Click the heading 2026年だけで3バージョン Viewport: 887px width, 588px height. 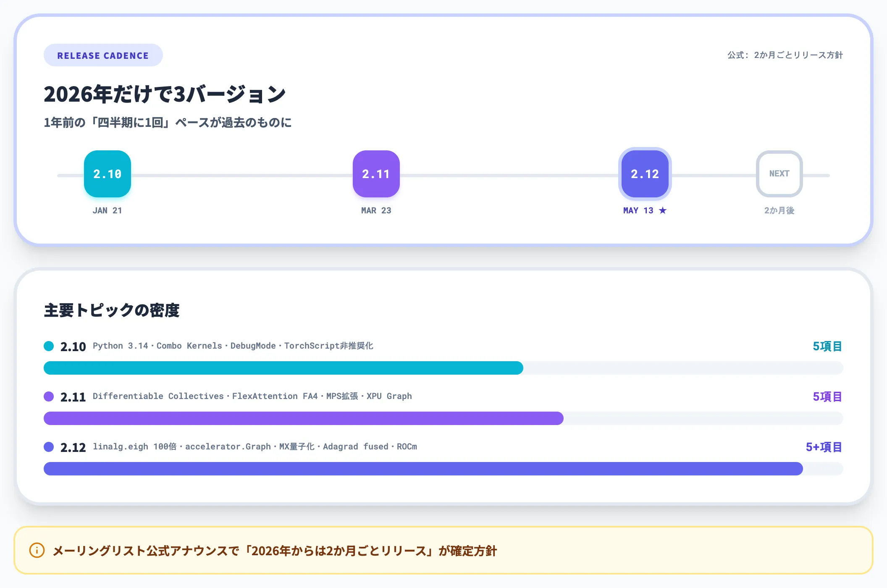tap(165, 94)
